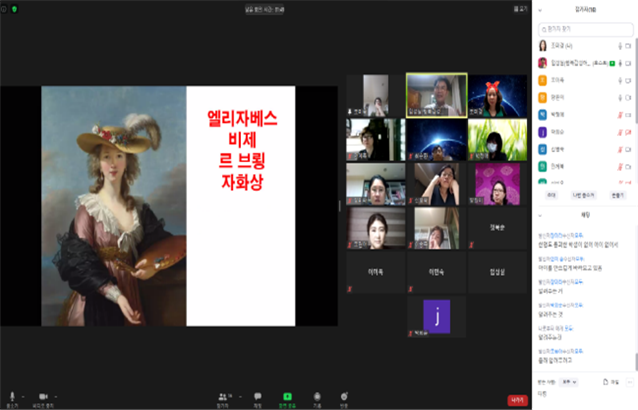Click the host's photo avatar in list
The width and height of the screenshot is (638, 410).
(542, 63)
